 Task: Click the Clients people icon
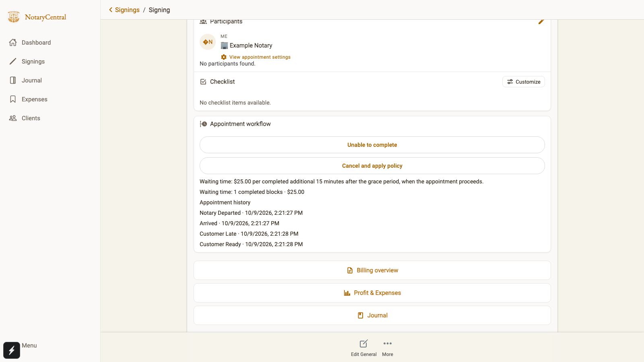tap(13, 118)
